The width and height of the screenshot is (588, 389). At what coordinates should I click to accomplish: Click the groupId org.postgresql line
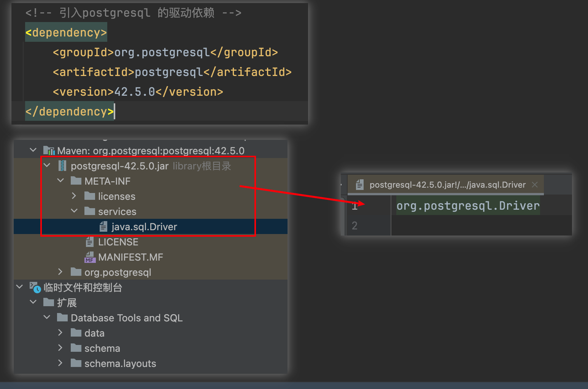[165, 52]
